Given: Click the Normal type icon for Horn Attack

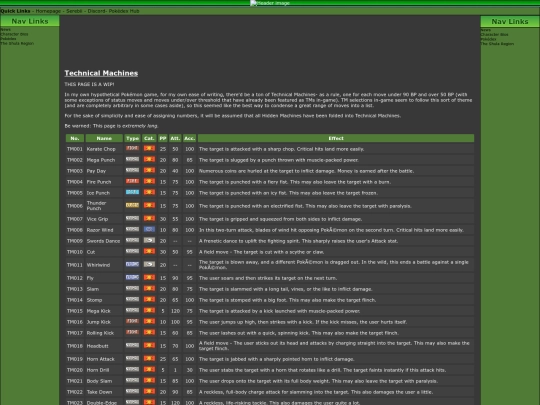Looking at the screenshot, I should coord(132,359).
